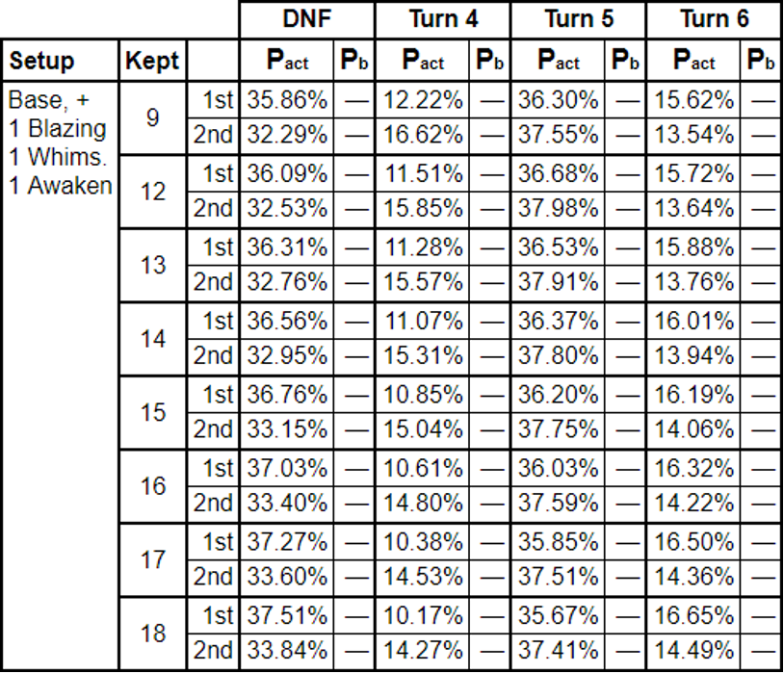Select the Kept 18 row cell
Image resolution: width=784 pixels, height=674 pixels.
pyautogui.click(x=152, y=634)
